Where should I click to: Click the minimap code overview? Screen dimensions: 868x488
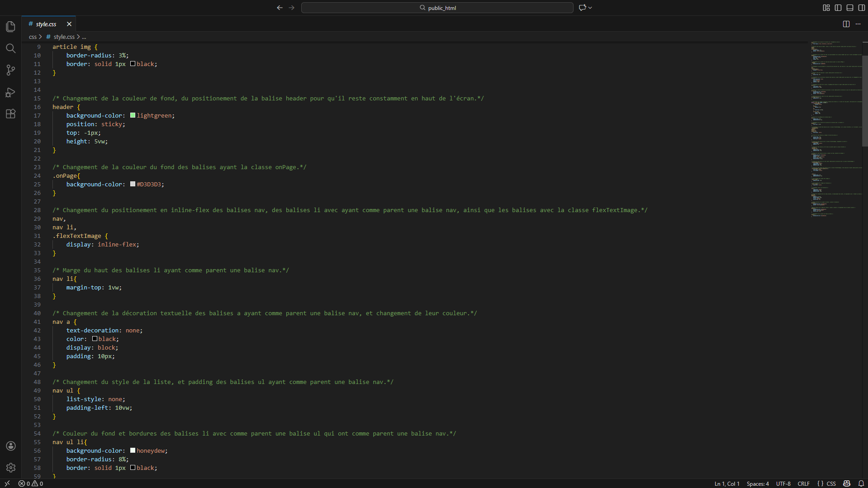click(836, 129)
